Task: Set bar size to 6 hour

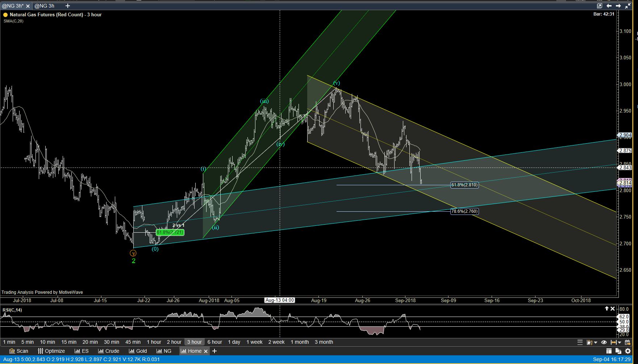Action: 215,342
